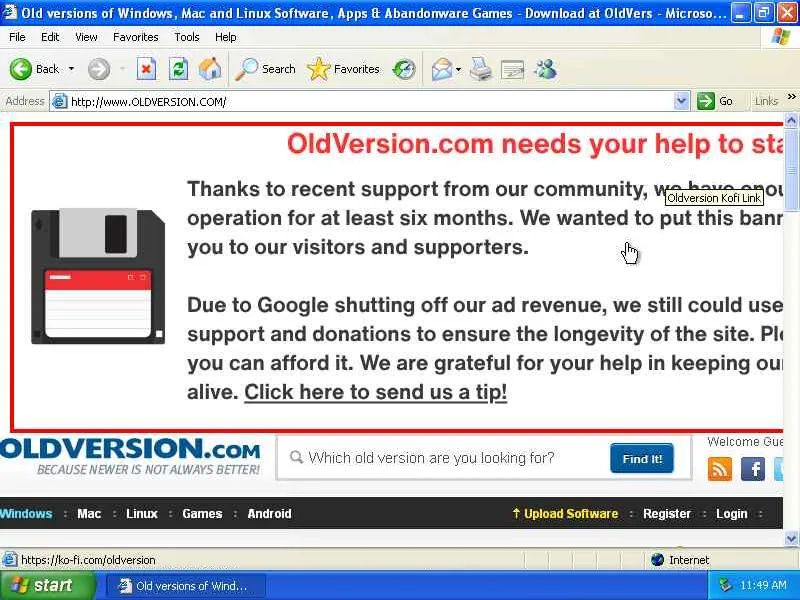Open the Favorites menu in menu bar
Viewport: 800px width, 600px height.
[x=136, y=37]
